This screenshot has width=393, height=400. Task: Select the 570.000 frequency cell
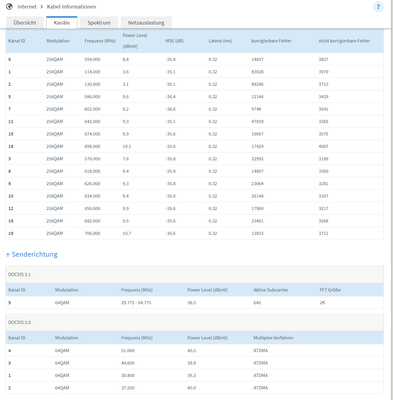(92, 159)
